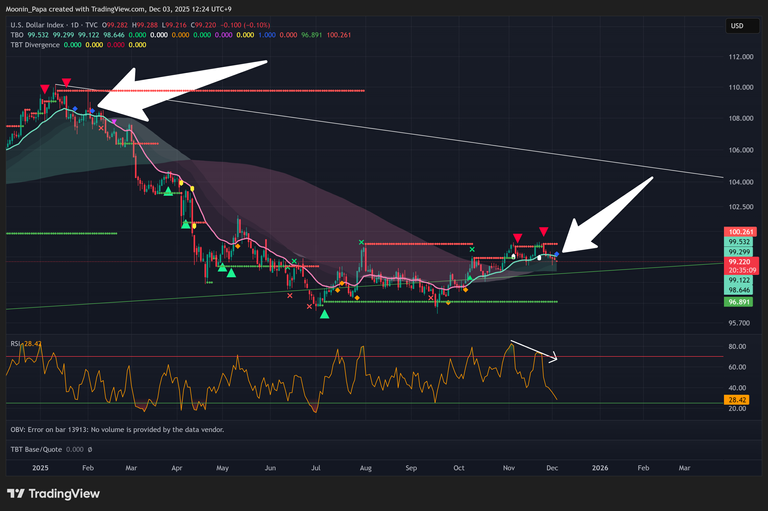The image size is (768, 511).
Task: Click the red 100.261 price label
Action: [740, 231]
